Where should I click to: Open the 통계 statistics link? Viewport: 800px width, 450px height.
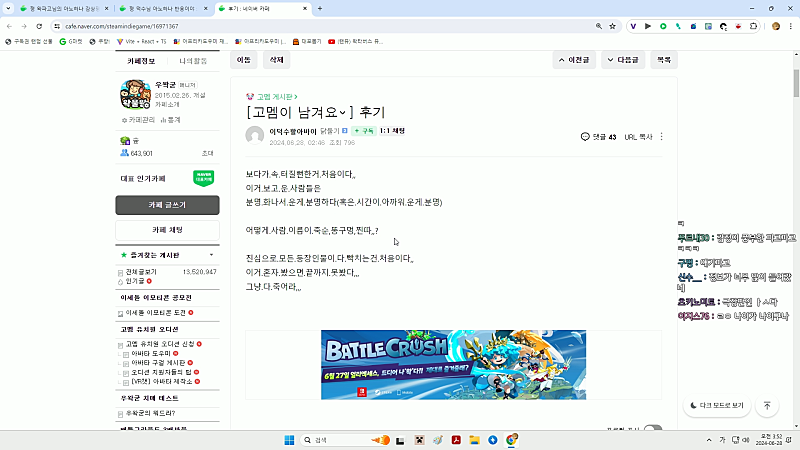171,120
